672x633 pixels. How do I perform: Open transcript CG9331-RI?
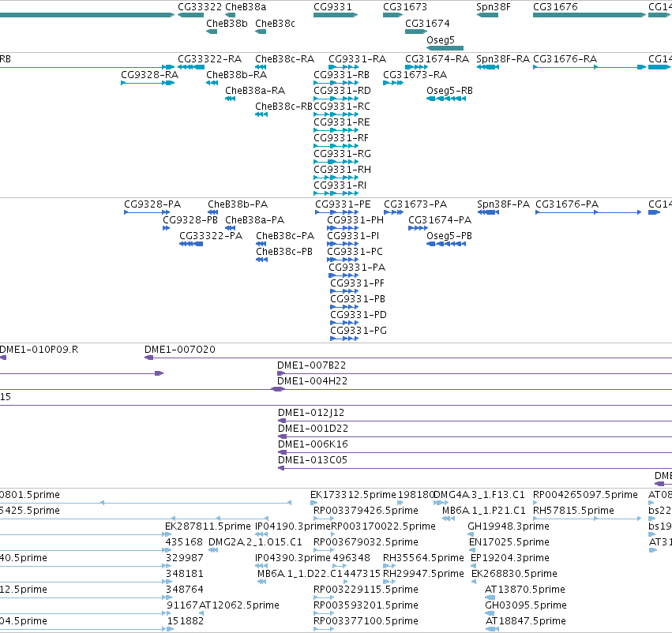[340, 185]
